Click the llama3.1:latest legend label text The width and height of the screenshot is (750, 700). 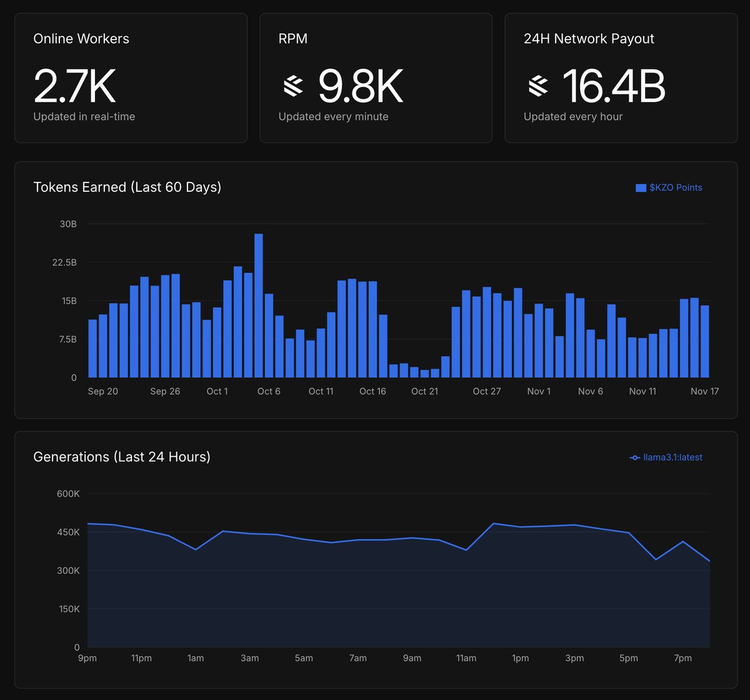[672, 457]
